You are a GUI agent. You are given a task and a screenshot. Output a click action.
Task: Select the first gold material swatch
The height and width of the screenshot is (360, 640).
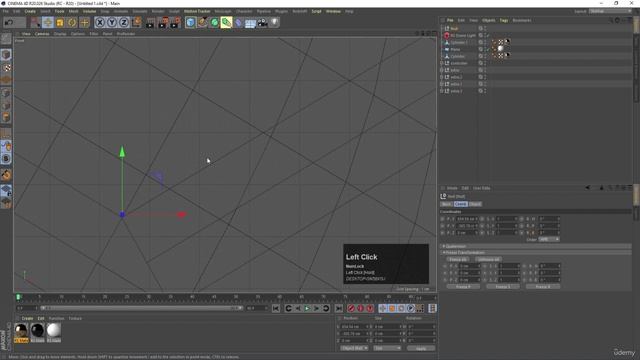point(21,331)
